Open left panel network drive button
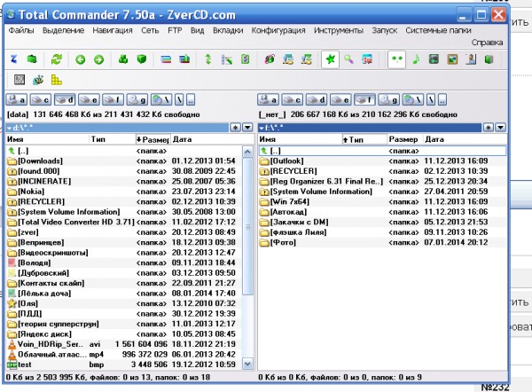This screenshot has height=392, width=532. coord(161,100)
